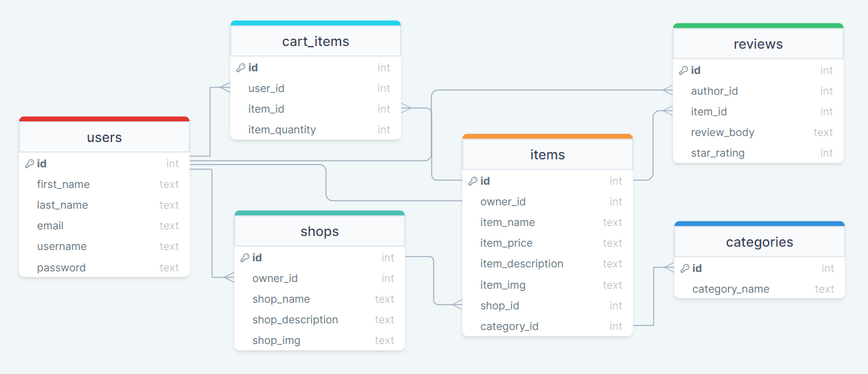Select star_rating column in reviews
868x374 pixels.
click(759, 153)
